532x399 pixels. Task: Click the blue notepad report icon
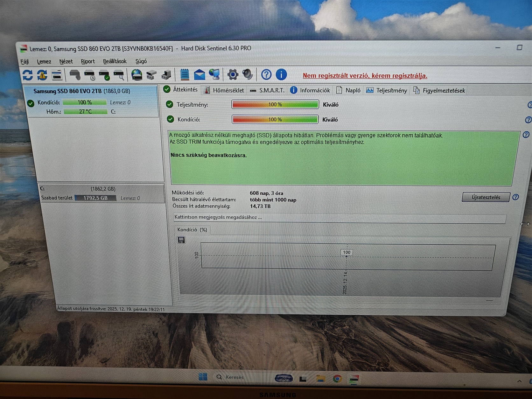click(185, 75)
